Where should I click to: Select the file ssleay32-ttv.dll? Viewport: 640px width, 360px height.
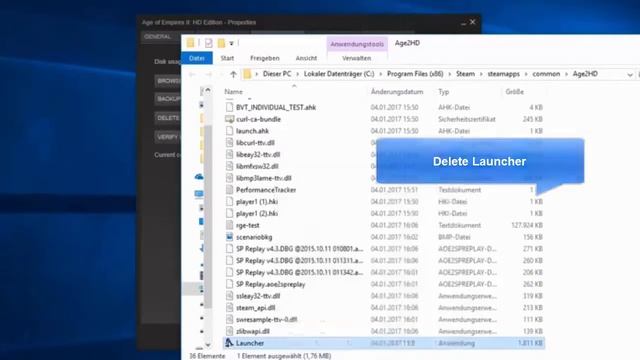(258, 296)
